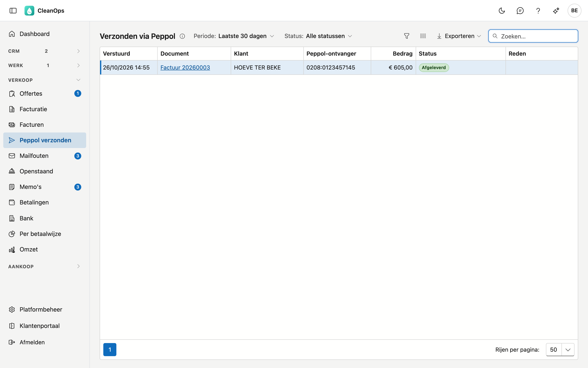The height and width of the screenshot is (368, 588).
Task: Click the Zoeken search field
Action: (533, 36)
